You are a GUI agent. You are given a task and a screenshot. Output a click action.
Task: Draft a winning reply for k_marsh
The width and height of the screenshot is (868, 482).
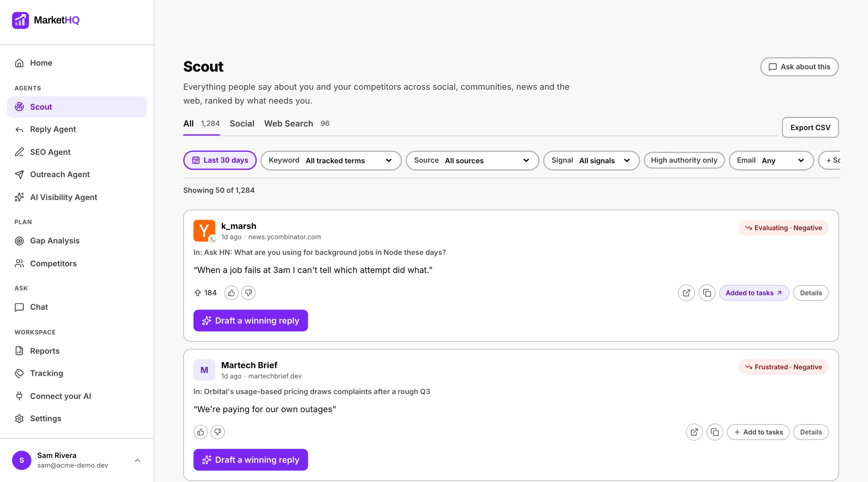point(251,321)
